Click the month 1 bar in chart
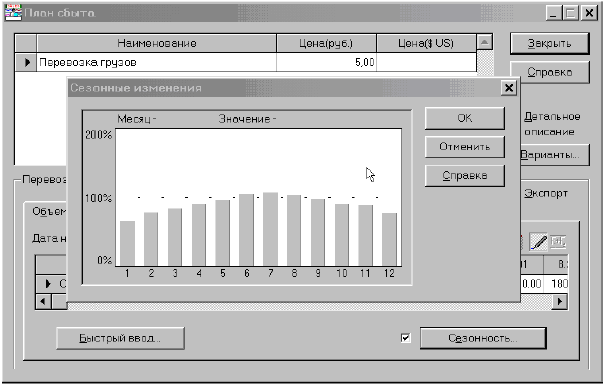This screenshot has width=603, height=384. [127, 243]
